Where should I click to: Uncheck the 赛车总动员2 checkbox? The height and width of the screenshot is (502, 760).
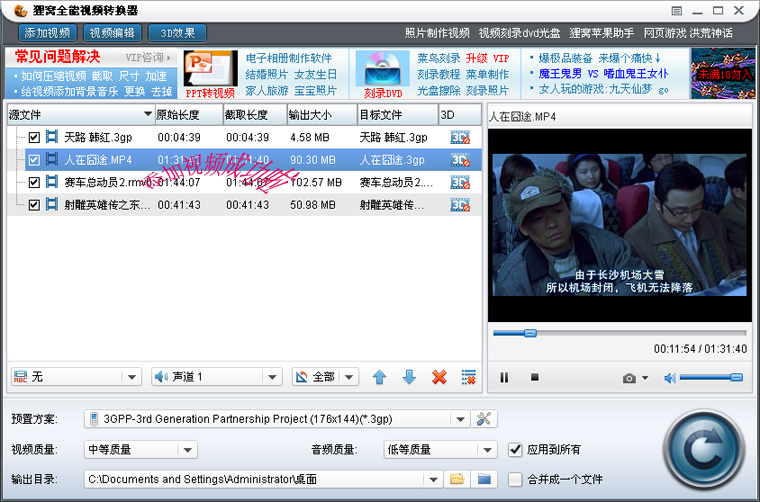34,182
